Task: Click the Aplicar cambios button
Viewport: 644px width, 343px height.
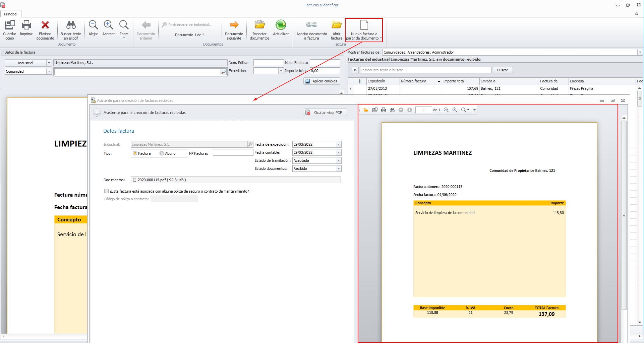Action: (321, 81)
